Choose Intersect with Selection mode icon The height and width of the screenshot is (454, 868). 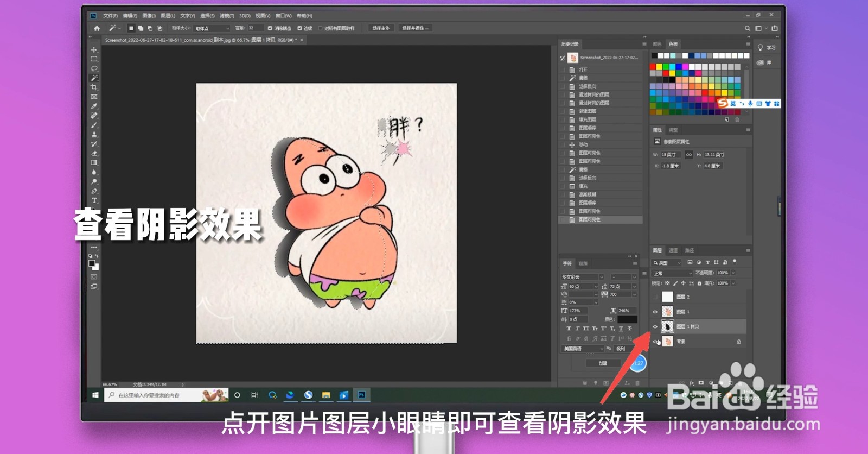[159, 28]
